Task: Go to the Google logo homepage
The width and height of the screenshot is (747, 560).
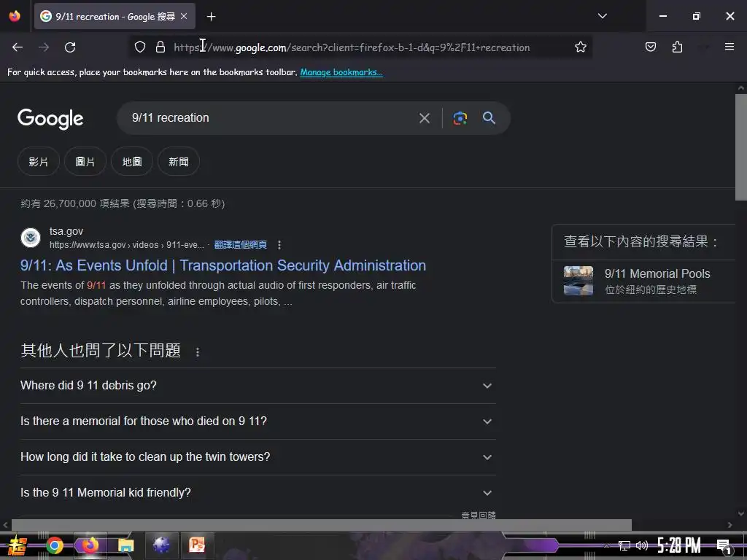Action: click(50, 119)
